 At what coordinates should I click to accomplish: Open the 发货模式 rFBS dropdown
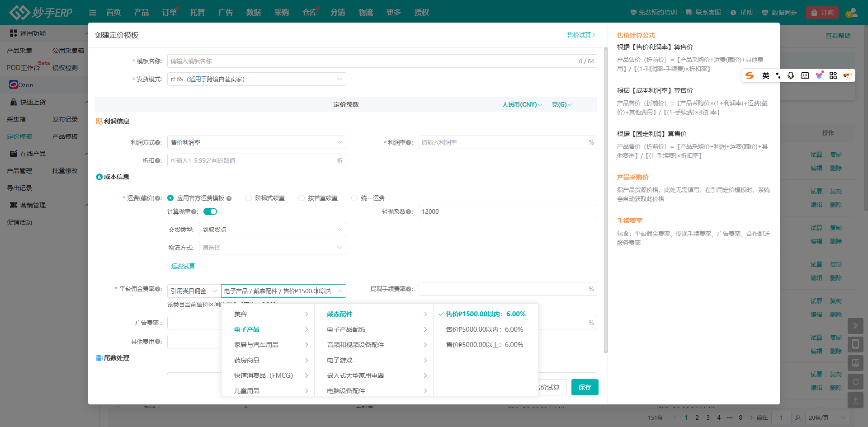(256, 79)
